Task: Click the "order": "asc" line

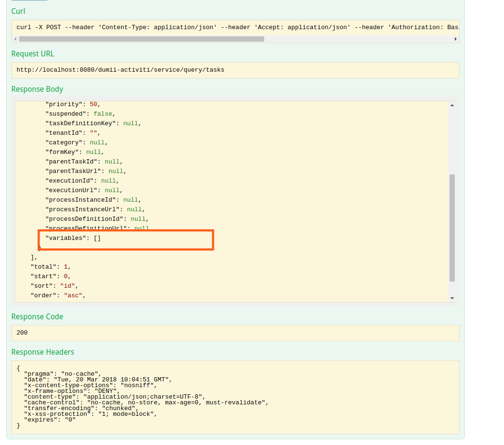Action: [x=58, y=295]
